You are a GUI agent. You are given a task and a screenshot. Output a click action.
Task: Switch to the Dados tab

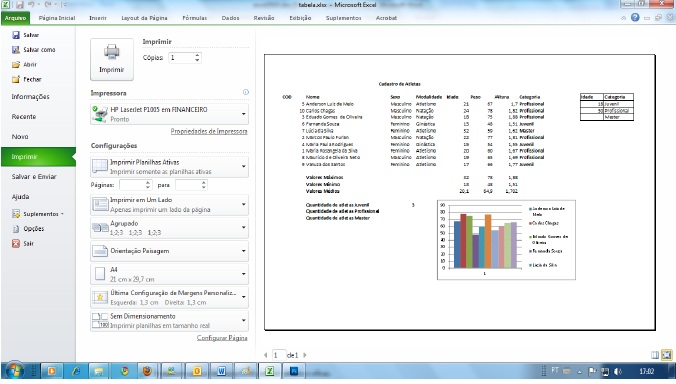(x=230, y=18)
